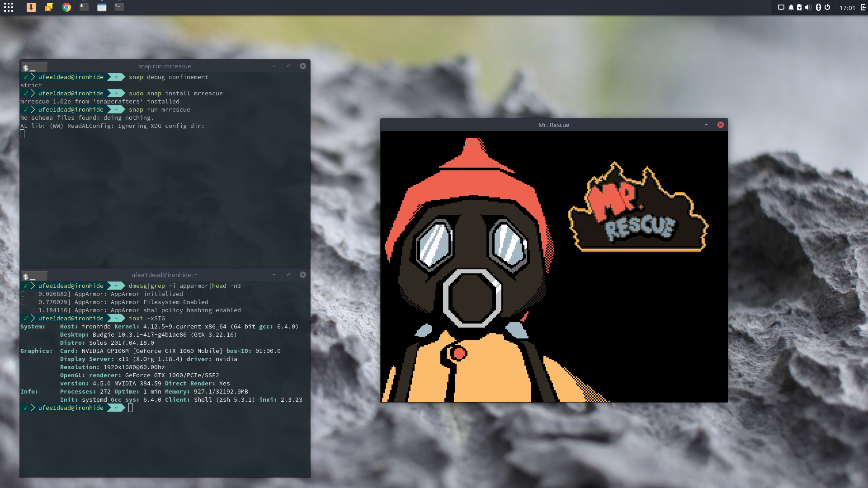Click the 'dmesg|grep -i apparmor|head -n3' command

[185, 286]
